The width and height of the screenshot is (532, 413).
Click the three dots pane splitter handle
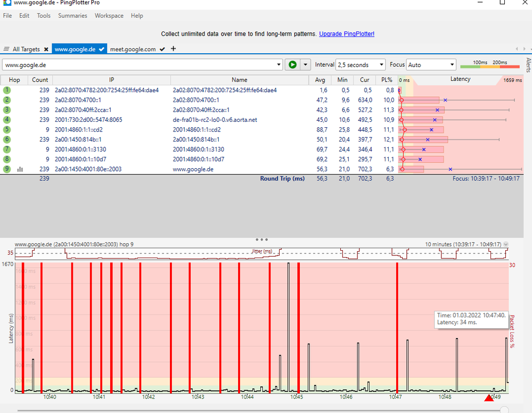coord(261,239)
